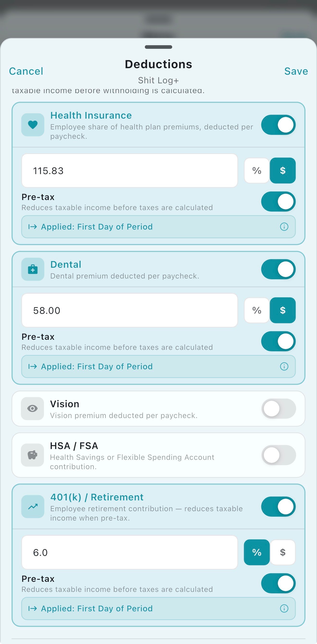Switch Health Insurance amount to percent mode
The image size is (317, 644).
(257, 170)
